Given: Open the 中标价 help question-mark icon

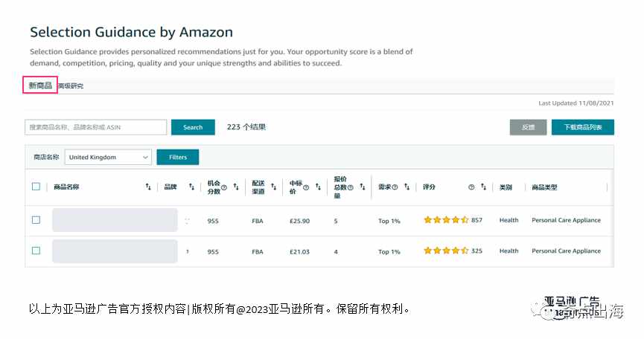Looking at the screenshot, I should pos(306,187).
